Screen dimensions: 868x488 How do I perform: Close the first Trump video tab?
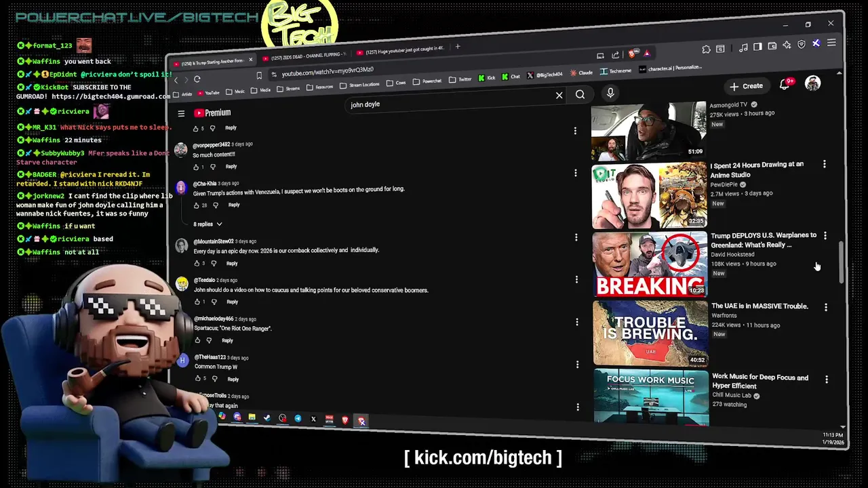coord(250,60)
